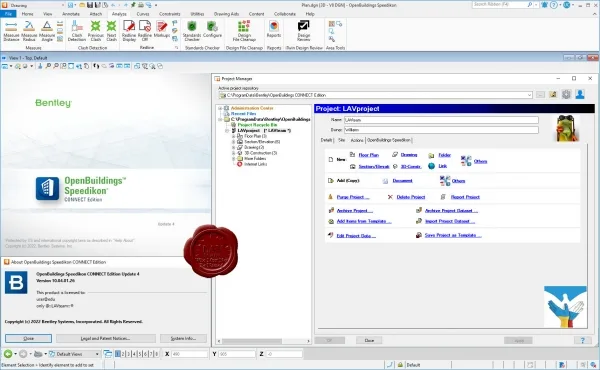Click the Floor Plan link under New
The height and width of the screenshot is (370, 600).
pyautogui.click(x=369, y=155)
